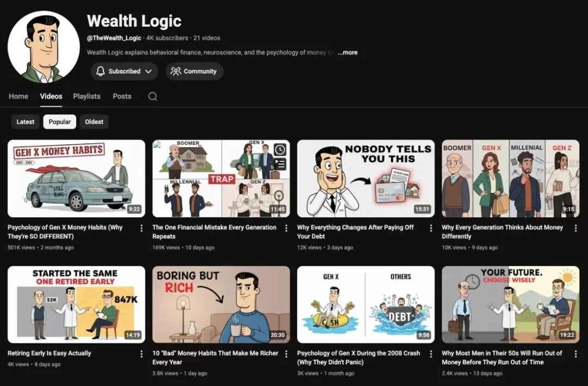Open the three-dot menu on 'Why Everything Changes After Paying Off Your Debt'
This screenshot has width=588, height=386.
coord(431,228)
